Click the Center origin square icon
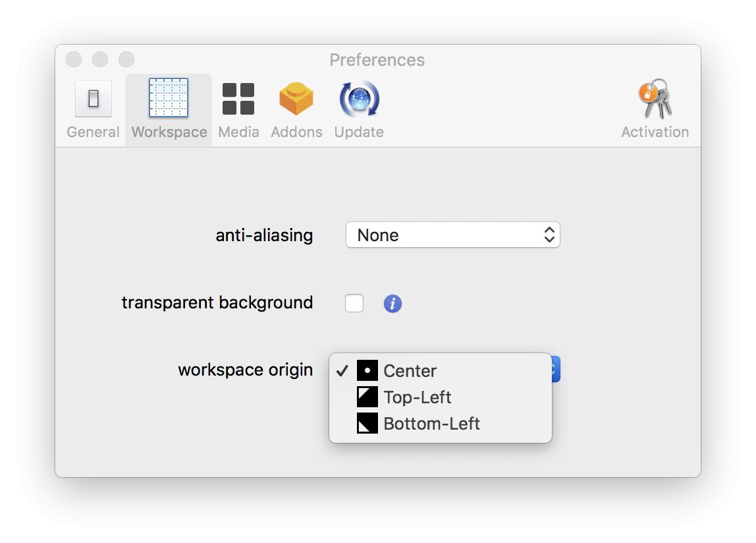This screenshot has height=543, width=756. click(367, 370)
